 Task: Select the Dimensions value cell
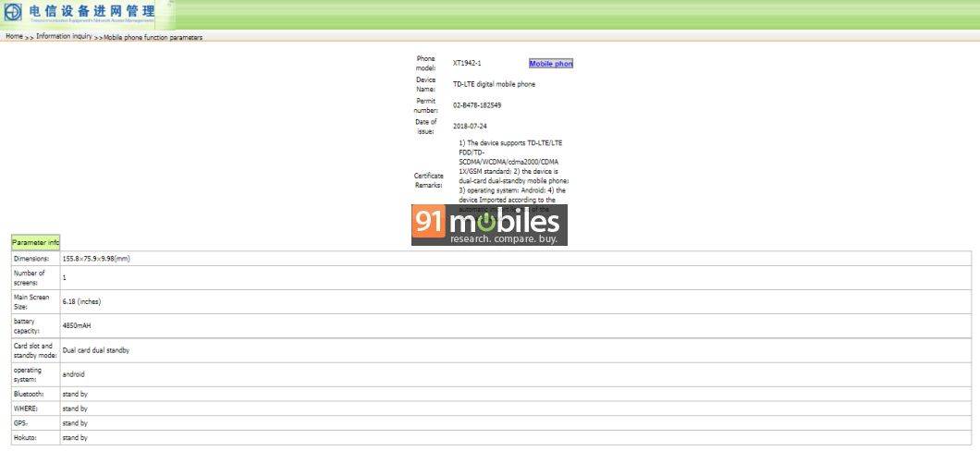tap(96, 259)
